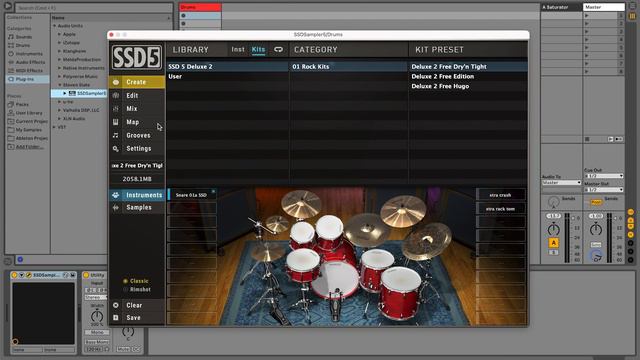Viewport: 640px width, 360px height.
Task: Open the Audio To dropdown on return track
Action: (x=561, y=182)
